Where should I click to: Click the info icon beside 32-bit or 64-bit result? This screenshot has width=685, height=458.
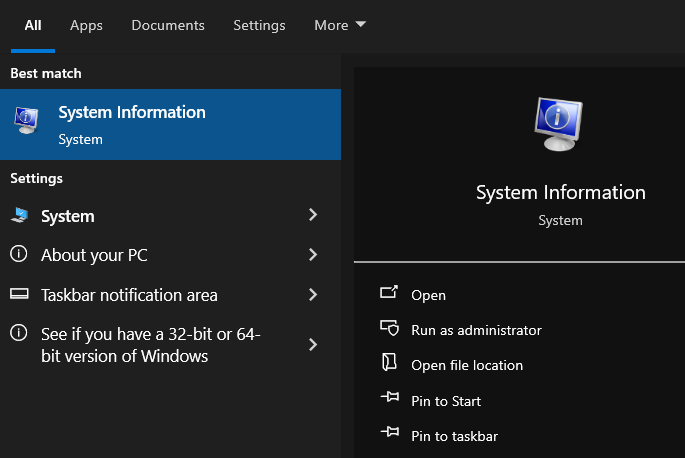(x=19, y=334)
